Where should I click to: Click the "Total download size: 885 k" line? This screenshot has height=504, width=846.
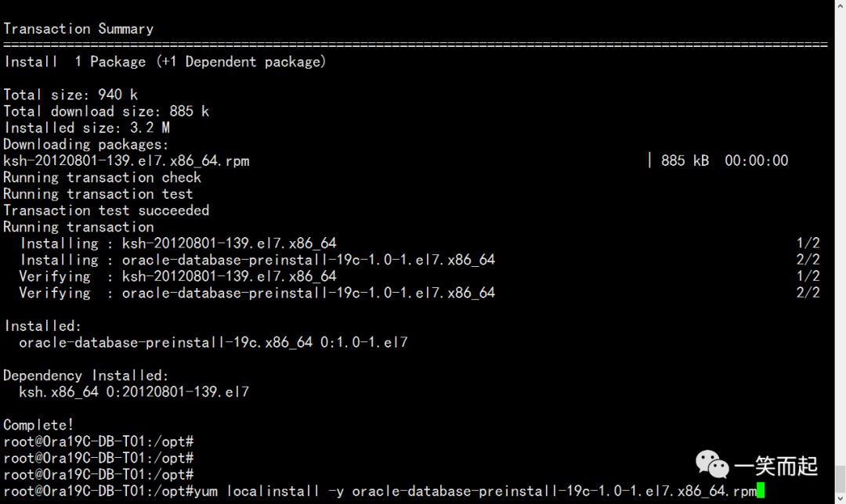107,111
